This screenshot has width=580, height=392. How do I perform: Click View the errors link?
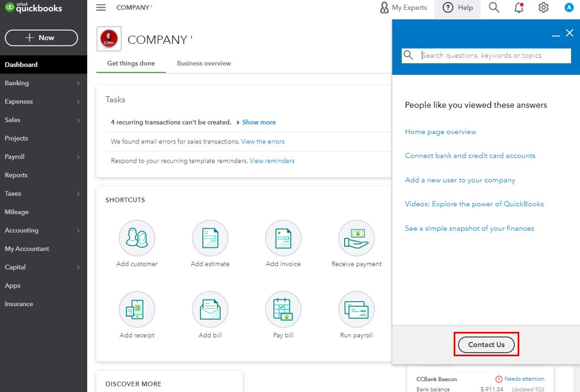coord(263,141)
